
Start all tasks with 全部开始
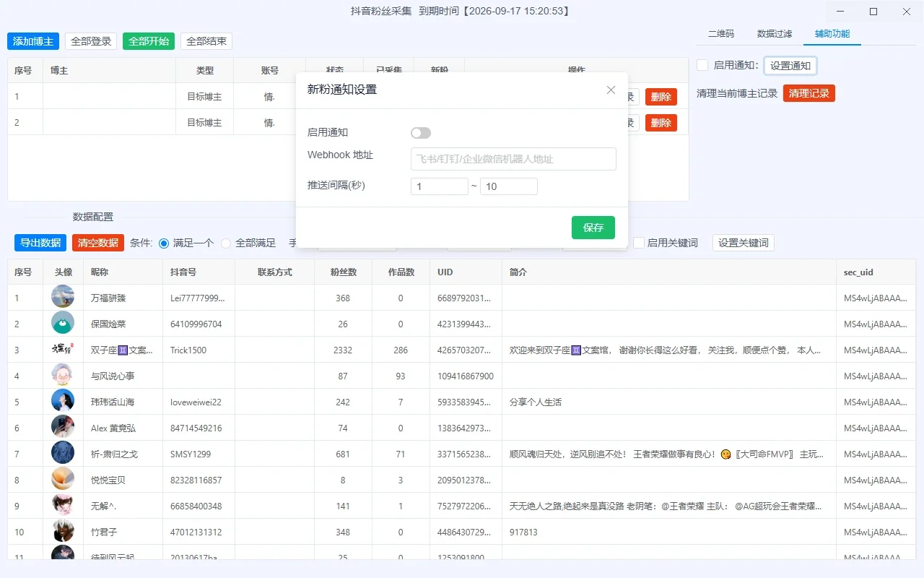click(x=149, y=41)
